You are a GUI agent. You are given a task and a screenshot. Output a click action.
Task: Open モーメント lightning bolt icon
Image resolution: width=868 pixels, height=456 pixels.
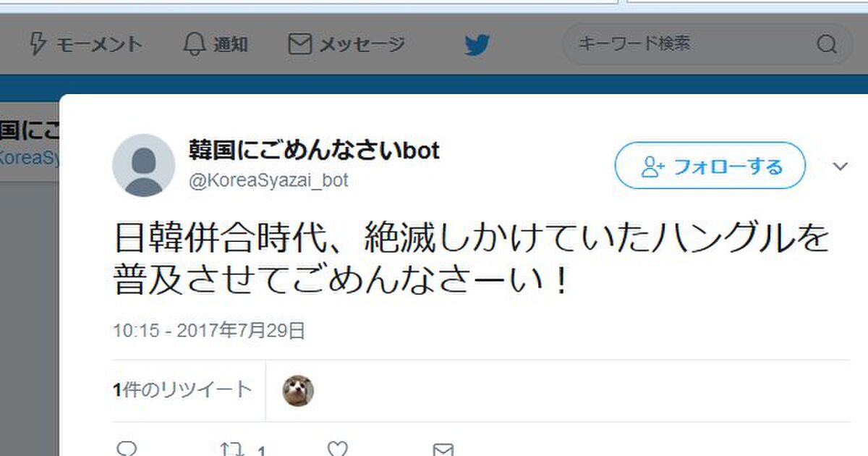tap(37, 45)
